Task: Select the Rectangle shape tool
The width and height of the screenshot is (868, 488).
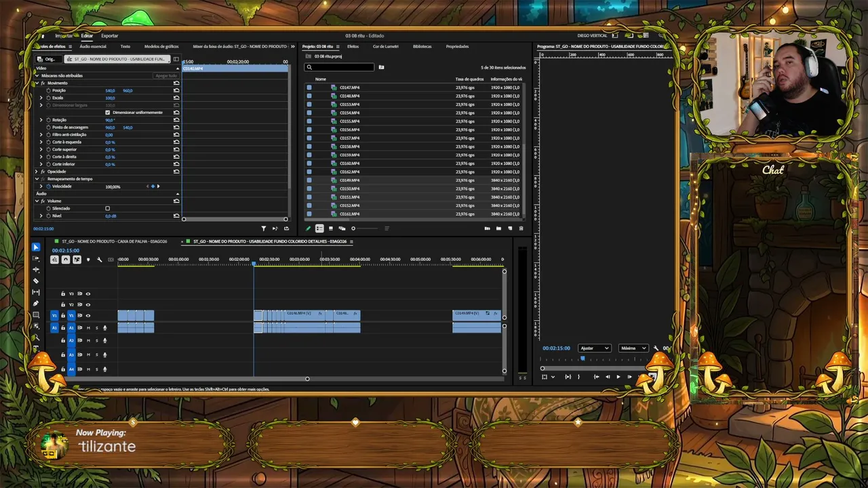Action: (36, 314)
